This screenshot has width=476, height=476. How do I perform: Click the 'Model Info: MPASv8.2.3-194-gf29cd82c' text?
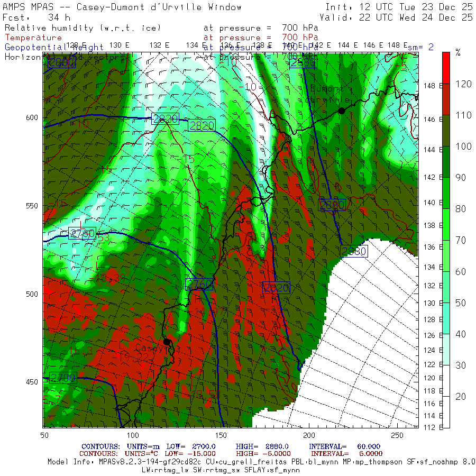(124, 462)
